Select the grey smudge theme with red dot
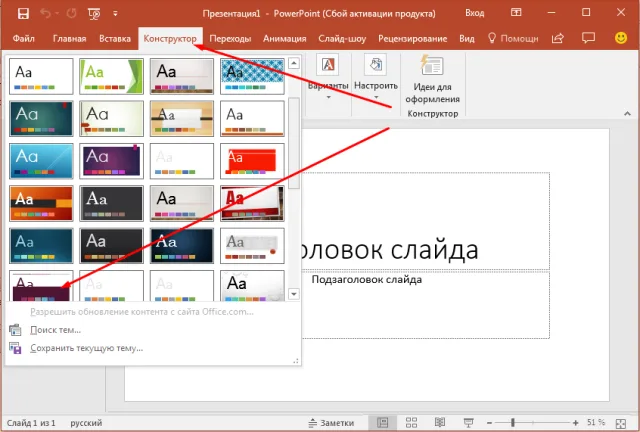Image resolution: width=640 pixels, height=432 pixels. coord(252,245)
